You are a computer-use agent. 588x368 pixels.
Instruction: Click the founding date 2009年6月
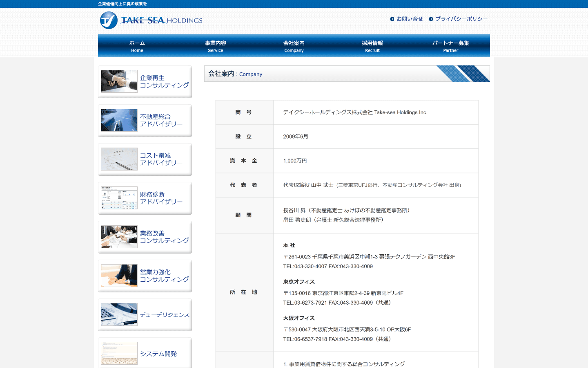click(x=296, y=137)
